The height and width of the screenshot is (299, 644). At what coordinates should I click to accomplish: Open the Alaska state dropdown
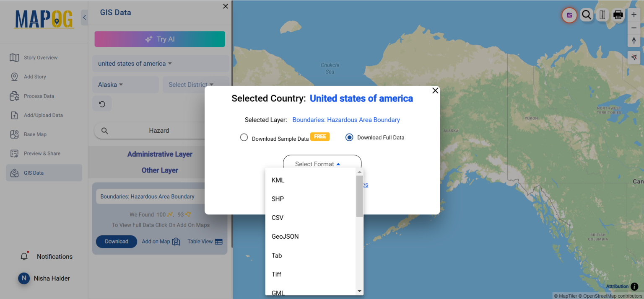(x=111, y=85)
